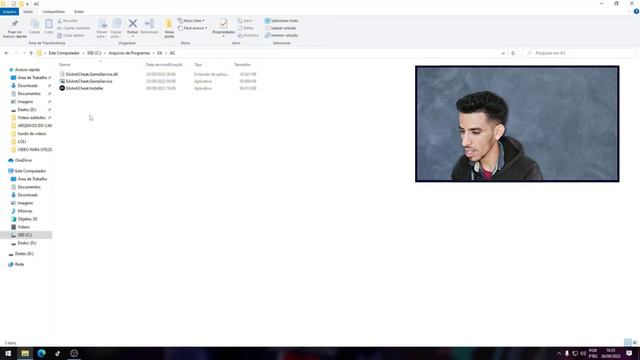
Task: Click SSD (C:) in the address bar
Action: click(94, 53)
